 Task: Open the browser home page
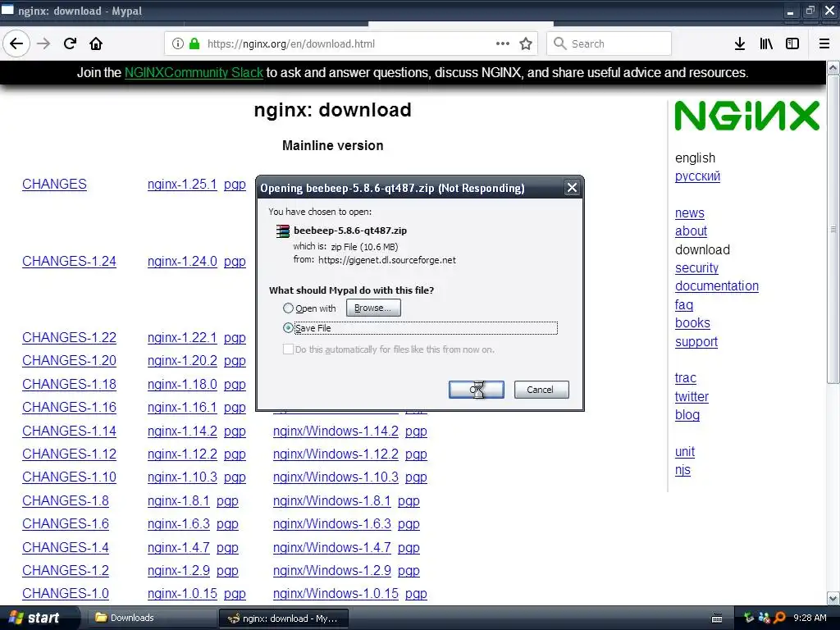(x=96, y=43)
